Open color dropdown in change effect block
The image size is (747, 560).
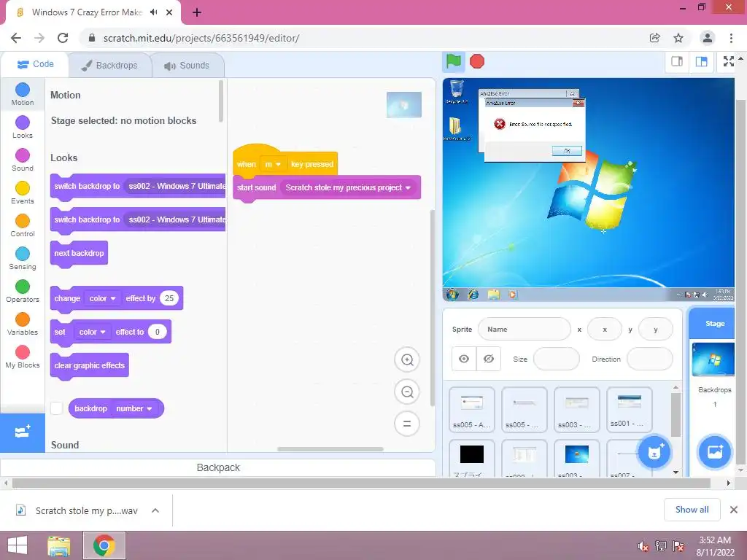tap(102, 298)
